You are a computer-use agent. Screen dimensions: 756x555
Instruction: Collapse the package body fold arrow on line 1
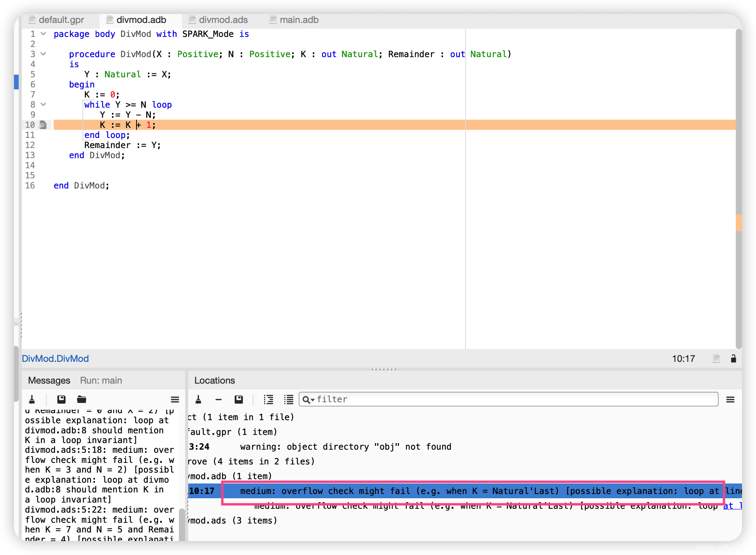click(x=44, y=34)
